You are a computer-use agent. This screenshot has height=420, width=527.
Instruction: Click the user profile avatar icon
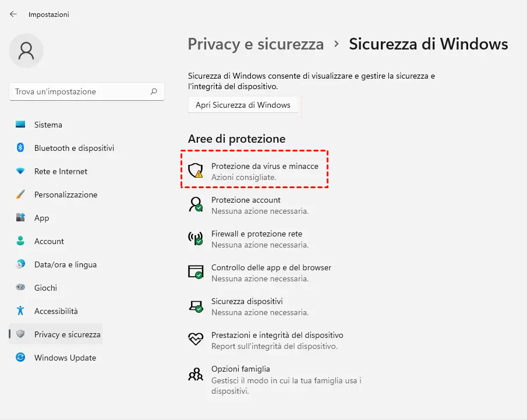(26, 51)
